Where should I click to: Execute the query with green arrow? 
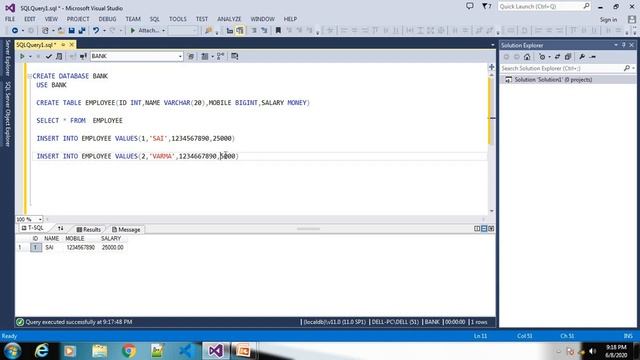[22, 56]
